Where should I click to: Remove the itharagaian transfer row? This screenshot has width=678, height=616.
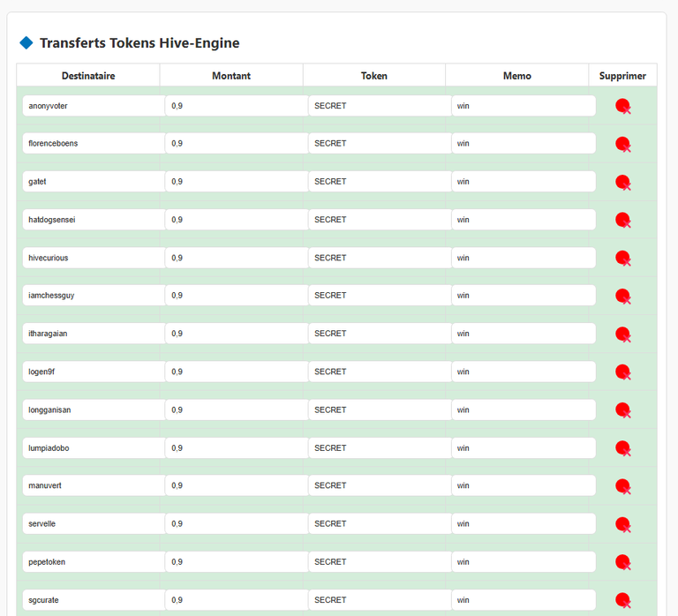point(622,334)
